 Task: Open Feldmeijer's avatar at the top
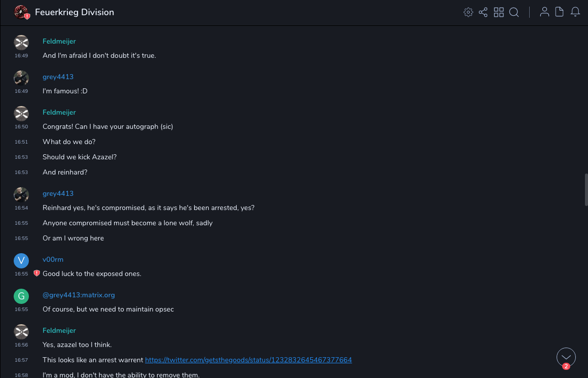point(21,43)
